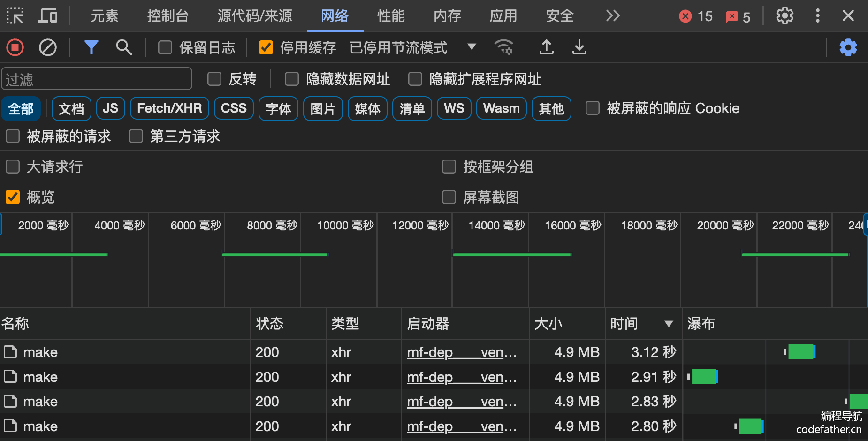Select the Fetch/XHR filter button

click(169, 108)
